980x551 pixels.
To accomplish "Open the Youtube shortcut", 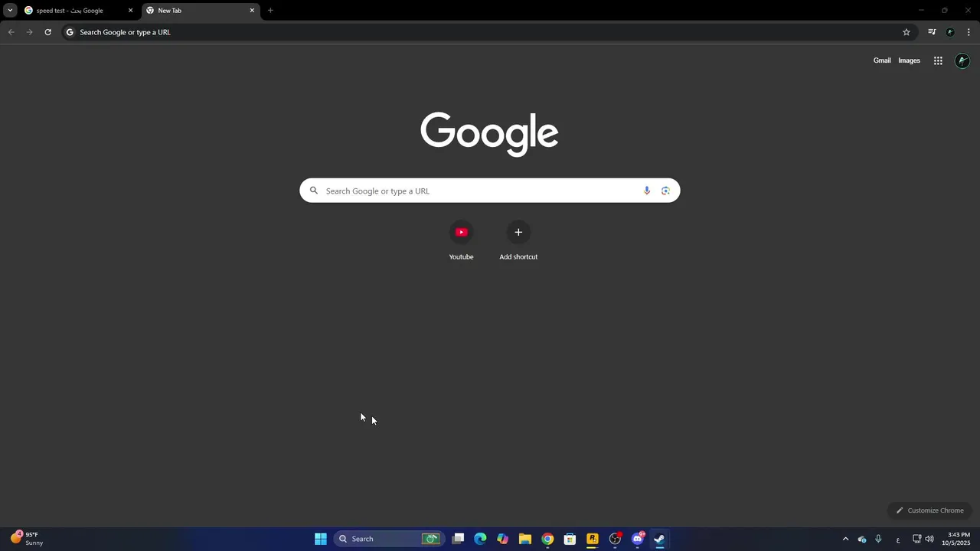I will point(461,240).
